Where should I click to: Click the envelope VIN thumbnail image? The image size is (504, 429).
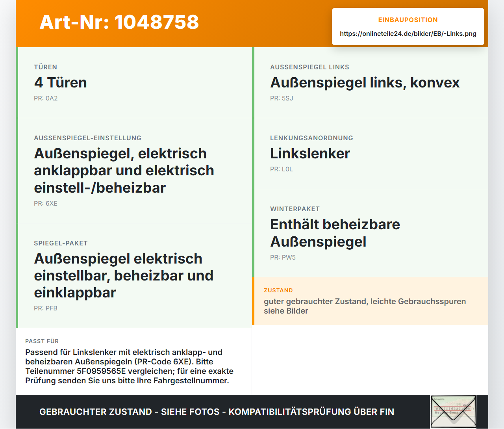pyautogui.click(x=454, y=412)
